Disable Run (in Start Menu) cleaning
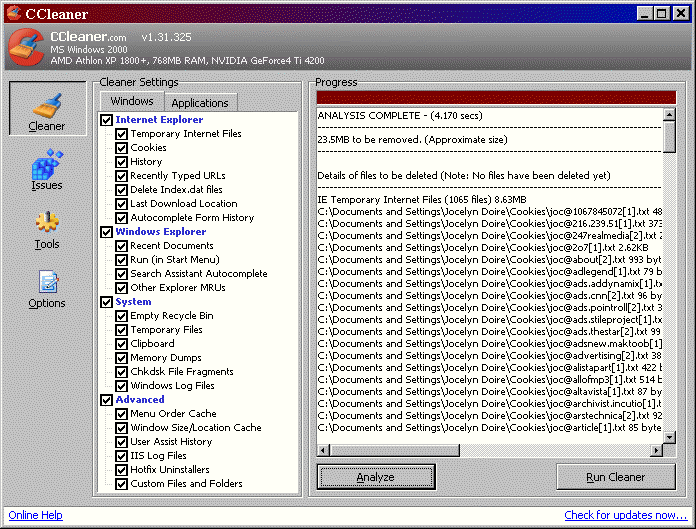This screenshot has height=529, width=696. click(121, 260)
